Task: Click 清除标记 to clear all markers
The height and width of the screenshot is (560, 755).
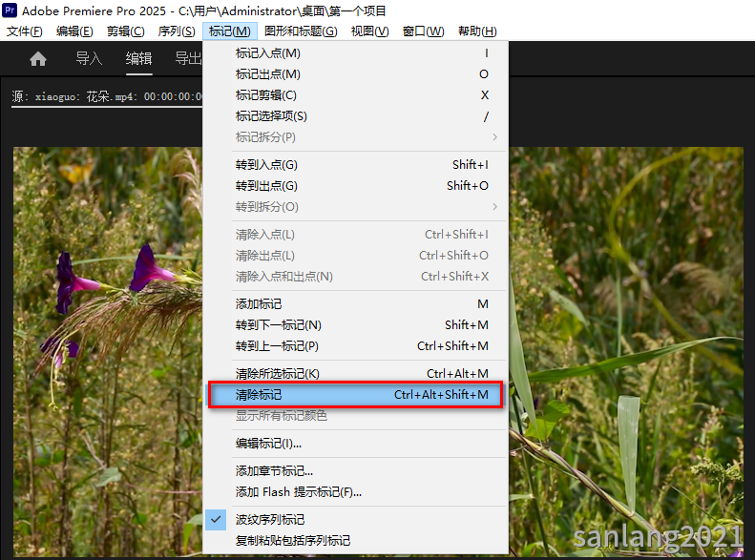Action: [356, 395]
